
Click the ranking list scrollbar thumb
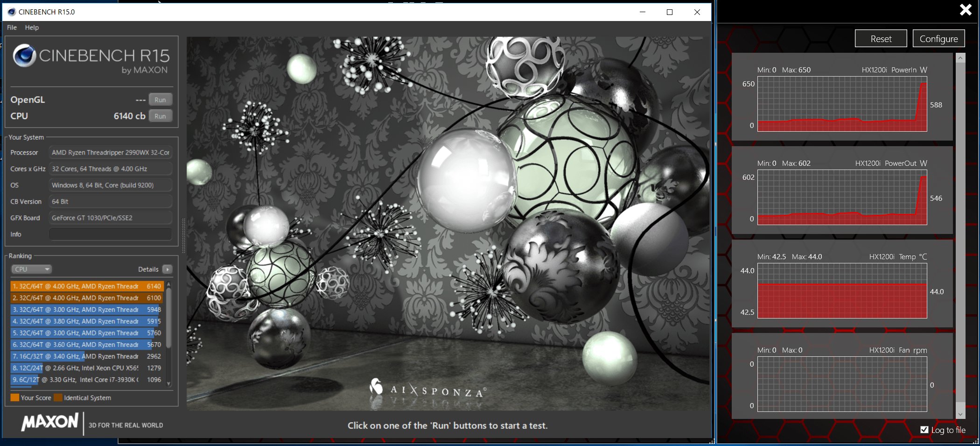click(168, 318)
